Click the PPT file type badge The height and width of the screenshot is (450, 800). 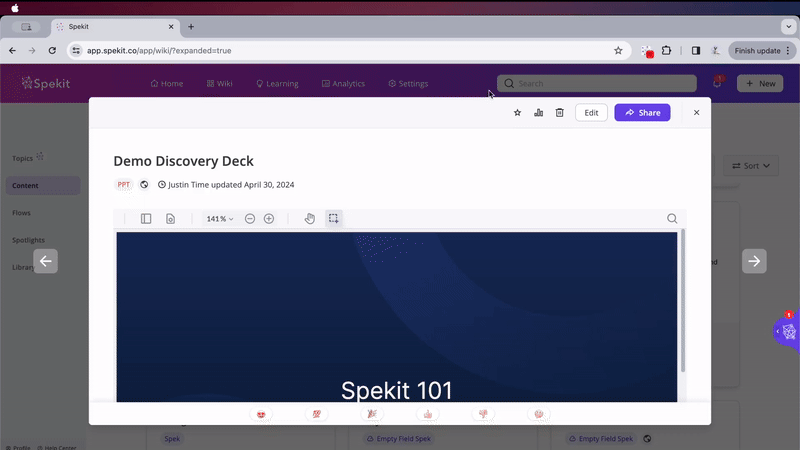(123, 185)
